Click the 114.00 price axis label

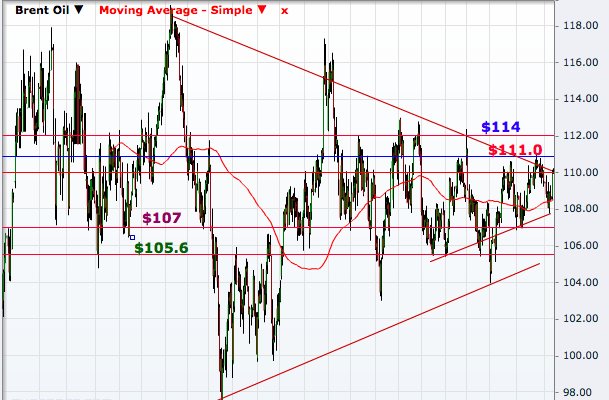click(581, 99)
